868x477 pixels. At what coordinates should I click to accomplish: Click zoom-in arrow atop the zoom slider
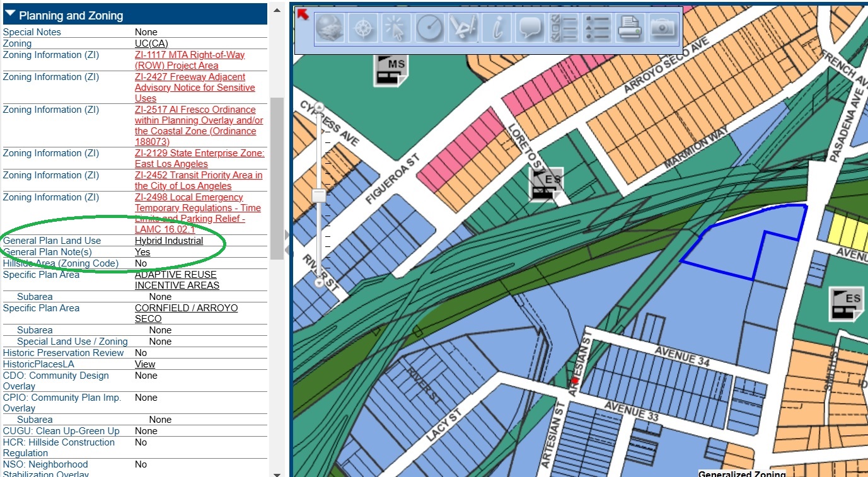[319, 107]
